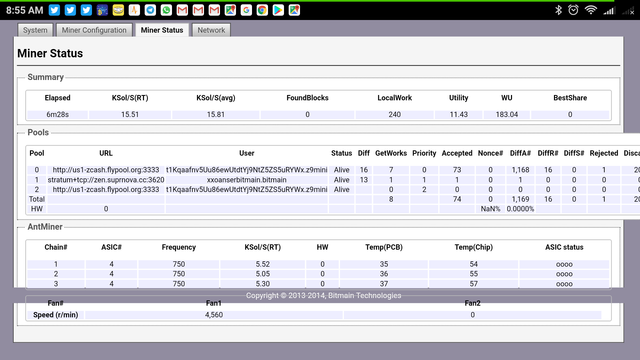
Task: Click the Utility value 11.43
Action: click(458, 115)
